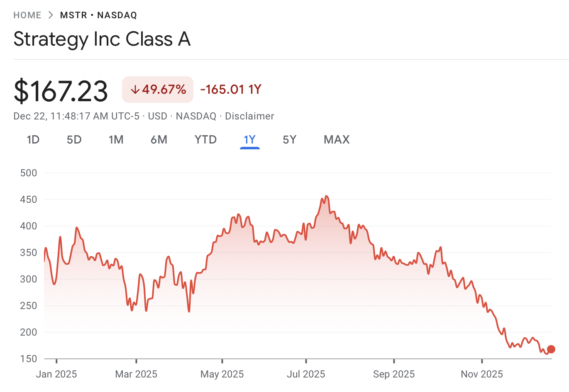The image size is (569, 392).
Task: Open the Disclaimer link
Action: coord(249,116)
